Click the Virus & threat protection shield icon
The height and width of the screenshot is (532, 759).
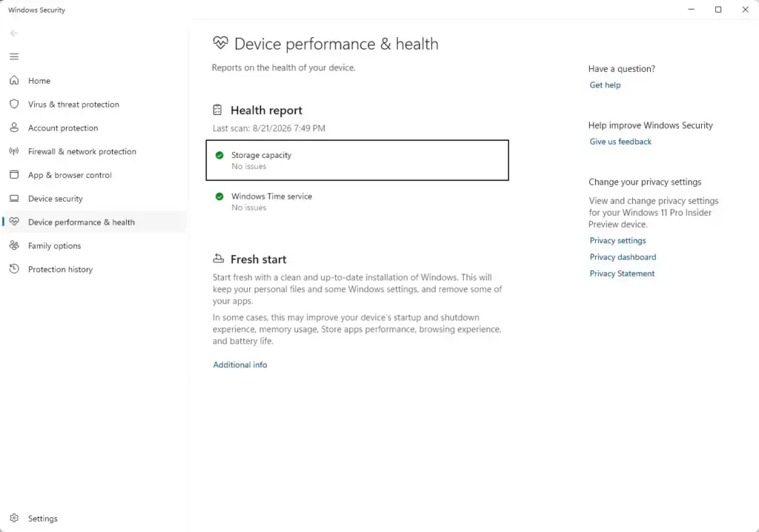14,104
